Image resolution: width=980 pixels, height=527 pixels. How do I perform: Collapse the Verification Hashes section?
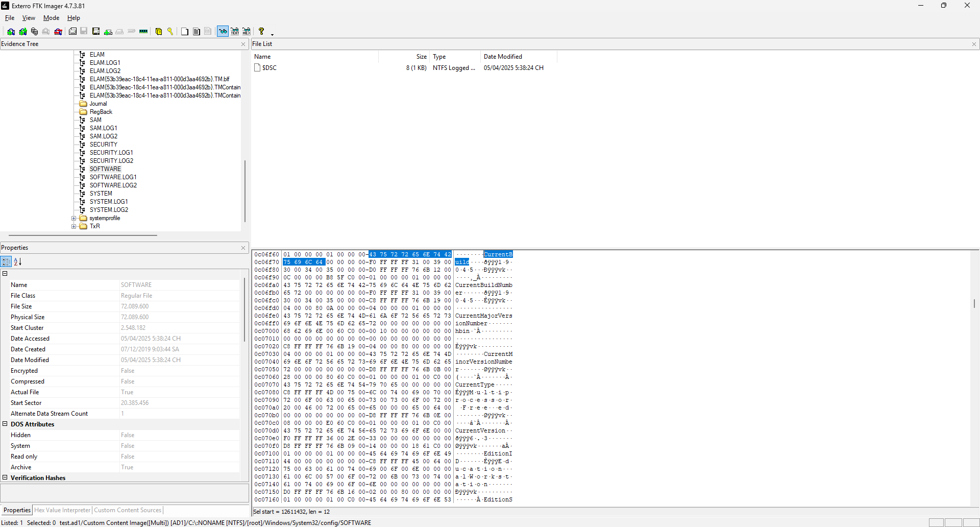(x=5, y=478)
